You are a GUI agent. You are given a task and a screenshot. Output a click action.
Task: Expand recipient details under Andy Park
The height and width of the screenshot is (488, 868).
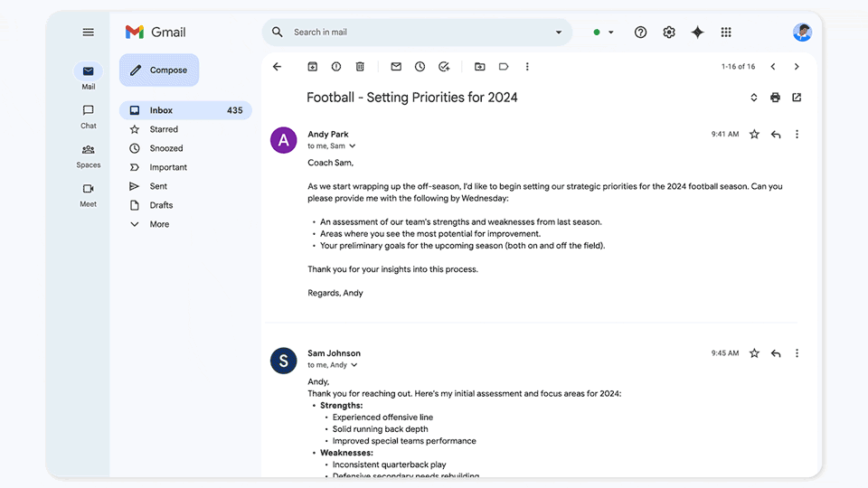pyautogui.click(x=352, y=146)
